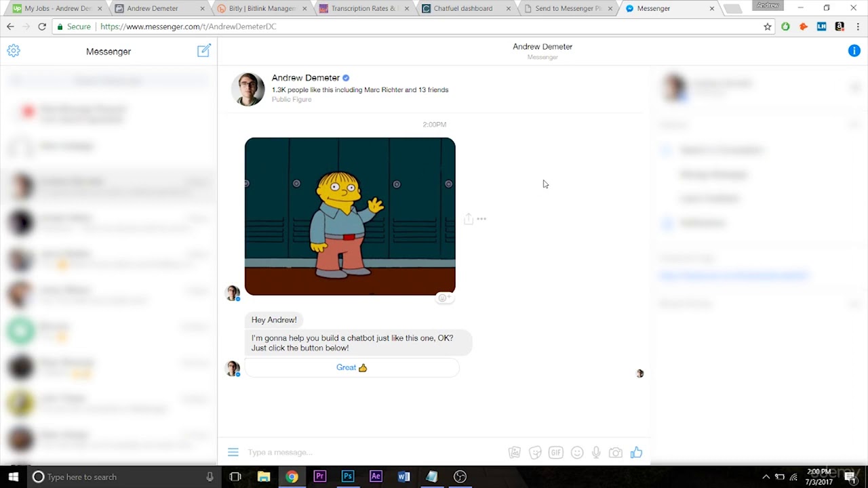The height and width of the screenshot is (488, 868).
Task: Go back in browser history
Action: click(10, 26)
